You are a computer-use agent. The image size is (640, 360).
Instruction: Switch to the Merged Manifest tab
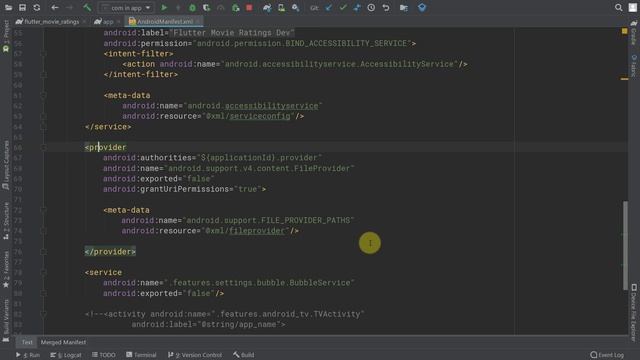pos(63,342)
